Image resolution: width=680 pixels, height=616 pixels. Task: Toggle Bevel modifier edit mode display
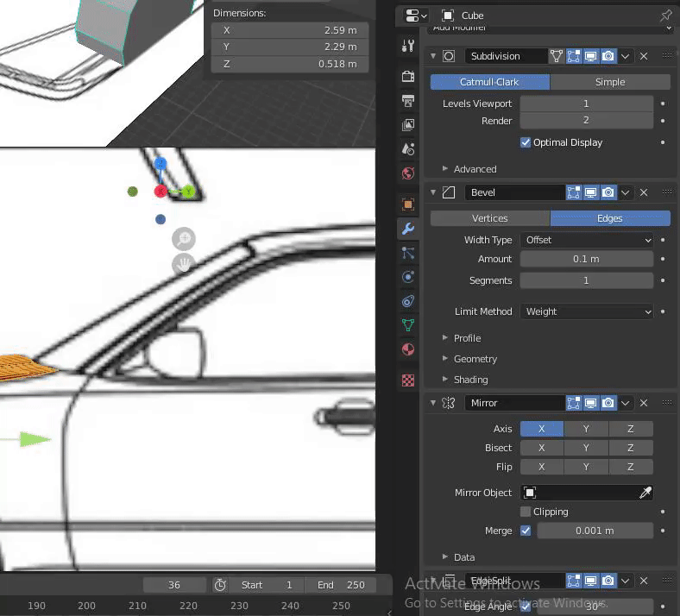tap(573, 192)
